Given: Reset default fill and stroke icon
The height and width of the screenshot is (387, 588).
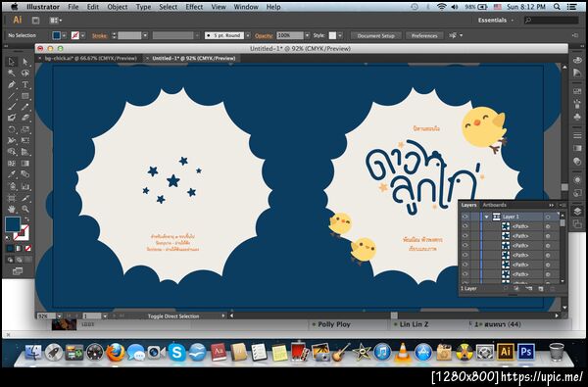Looking at the screenshot, I should (x=9, y=237).
